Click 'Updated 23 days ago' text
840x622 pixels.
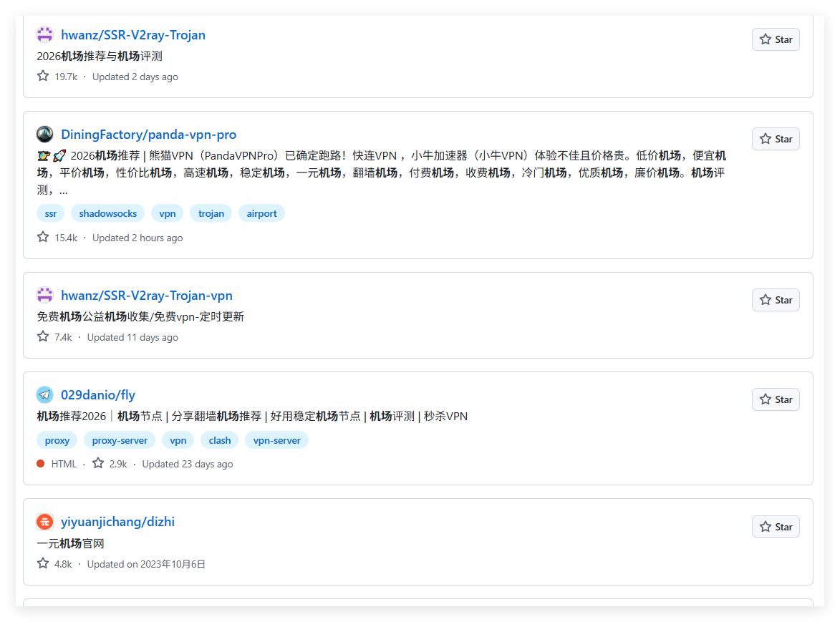(188, 464)
